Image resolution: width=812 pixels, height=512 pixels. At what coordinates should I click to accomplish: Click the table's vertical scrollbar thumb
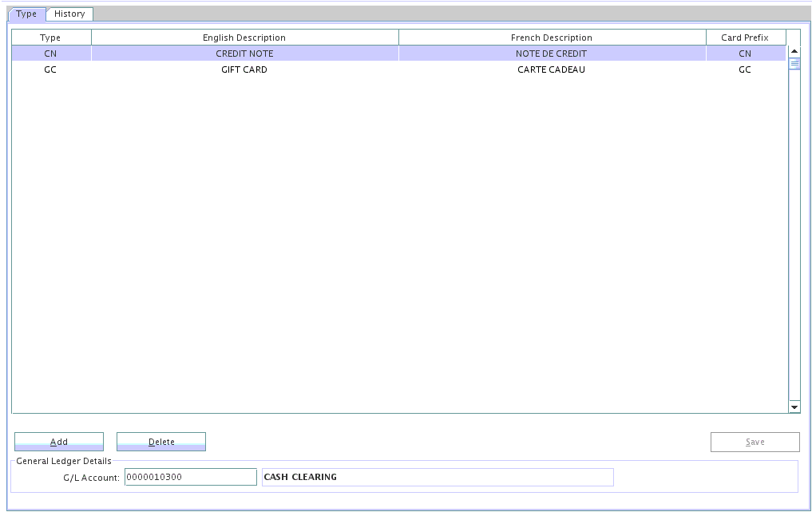tap(794, 64)
